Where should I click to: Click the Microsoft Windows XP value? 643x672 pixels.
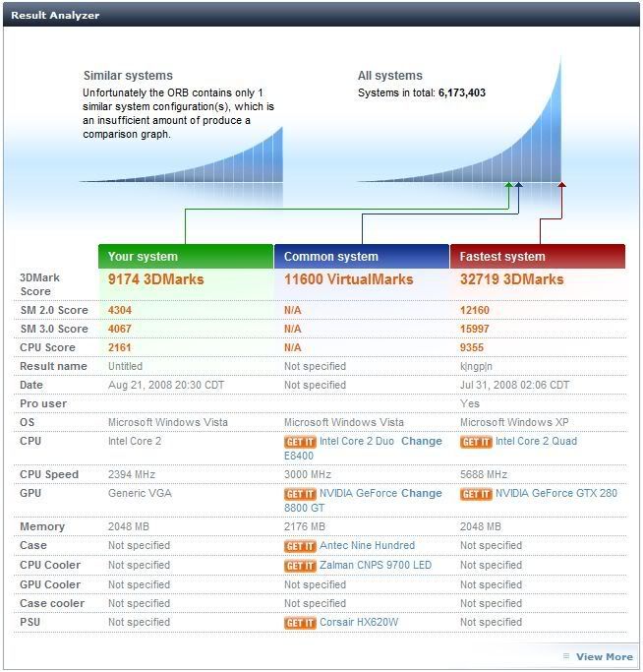514,422
